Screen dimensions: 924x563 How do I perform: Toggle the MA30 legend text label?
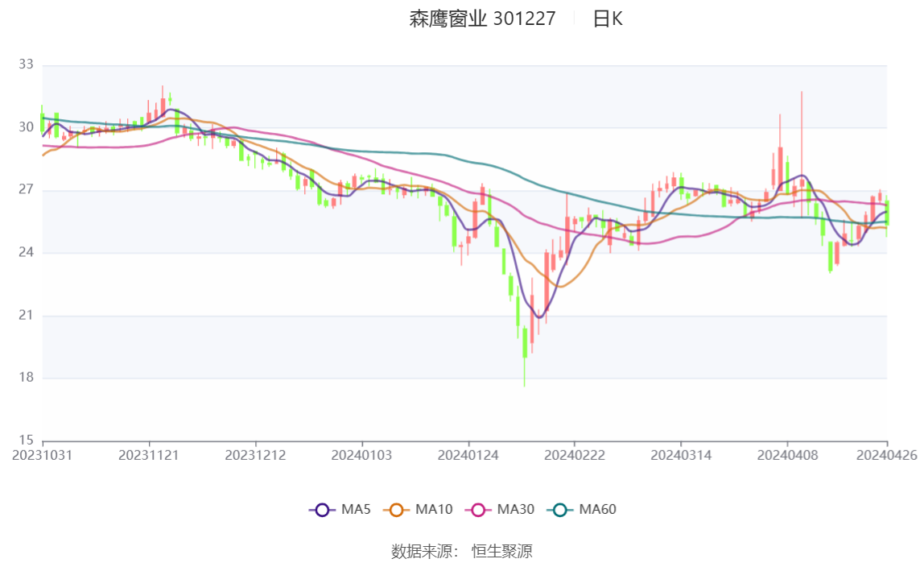[x=515, y=510]
